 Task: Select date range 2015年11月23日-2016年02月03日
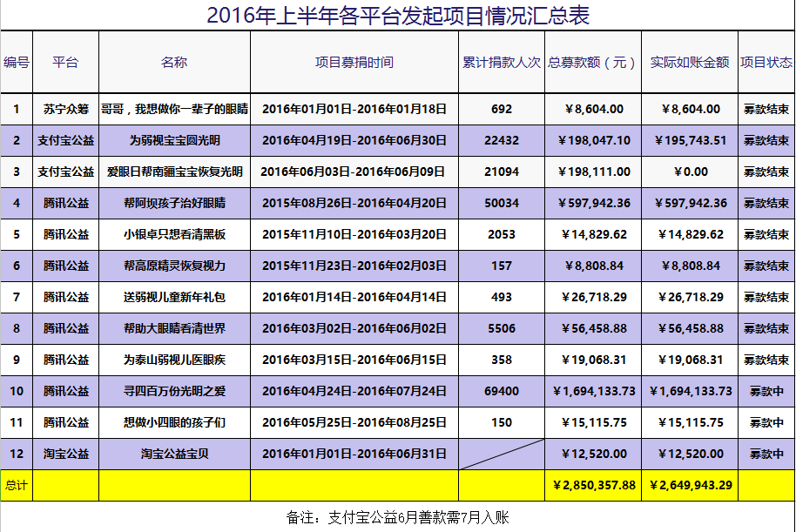tap(354, 266)
